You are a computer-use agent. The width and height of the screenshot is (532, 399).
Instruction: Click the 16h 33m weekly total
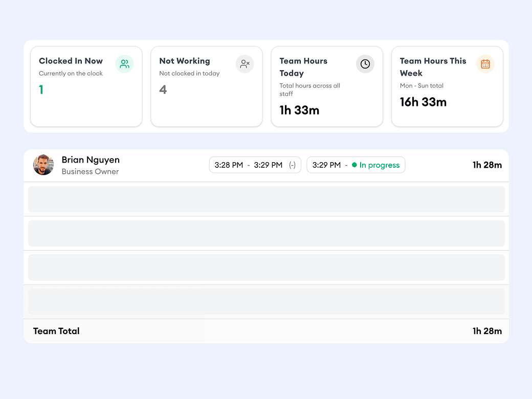423,102
